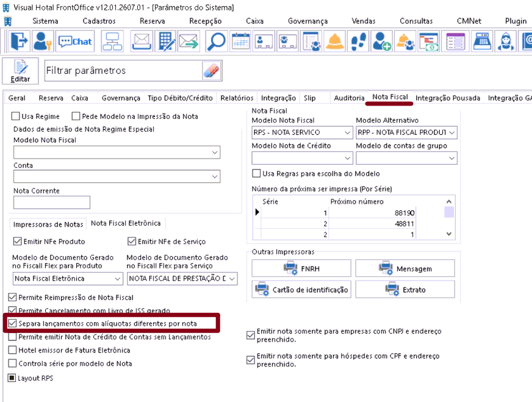Open the Consultas menu
532x402 pixels.
416,21
